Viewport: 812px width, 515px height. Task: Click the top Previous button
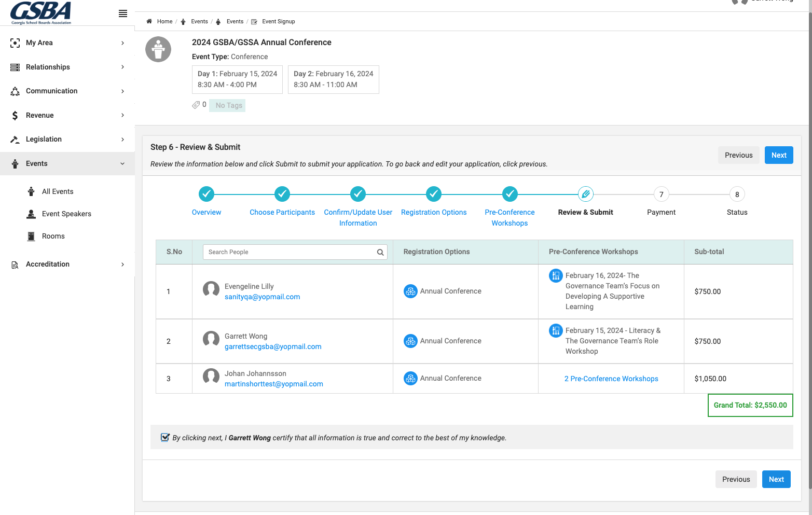coord(738,155)
